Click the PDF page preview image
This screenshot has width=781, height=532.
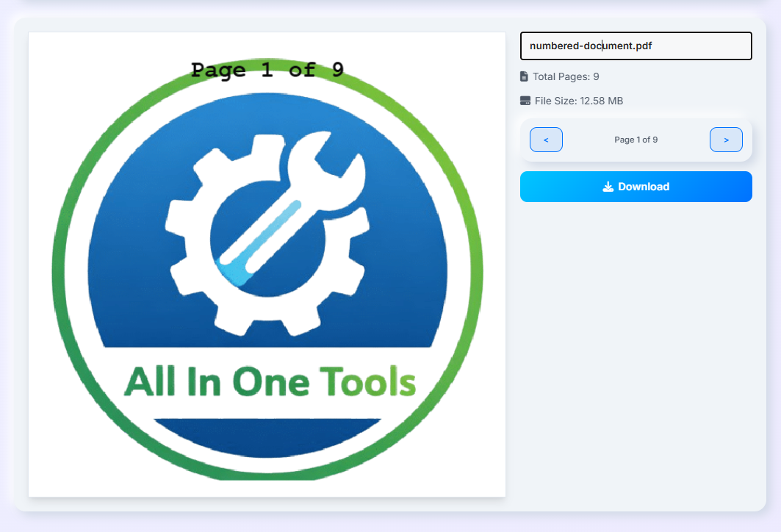pos(267,265)
